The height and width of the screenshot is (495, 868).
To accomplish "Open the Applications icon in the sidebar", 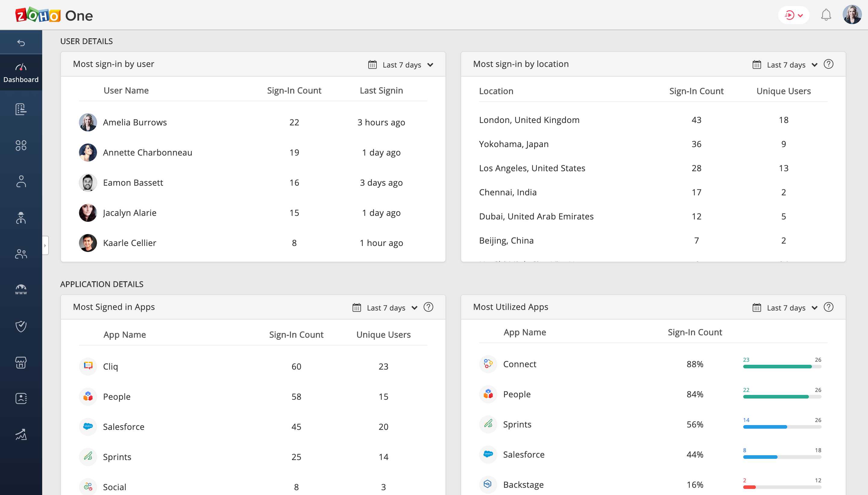I will pos(21,146).
